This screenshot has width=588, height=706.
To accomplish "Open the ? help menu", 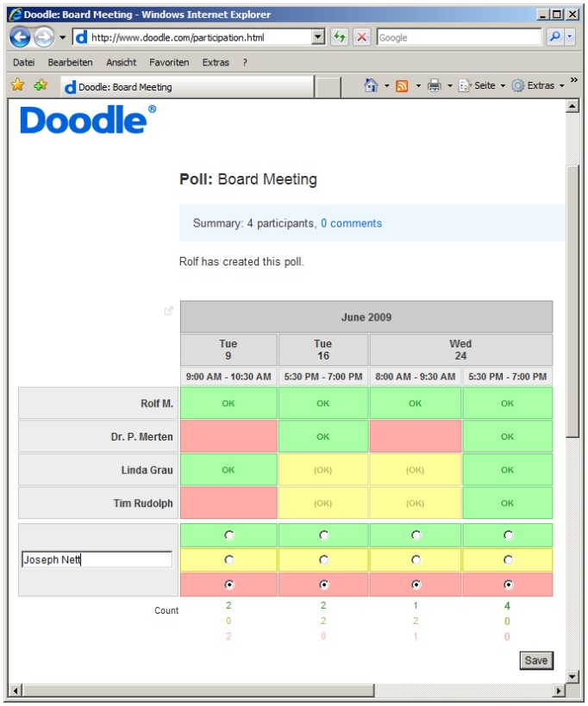I will [x=245, y=62].
